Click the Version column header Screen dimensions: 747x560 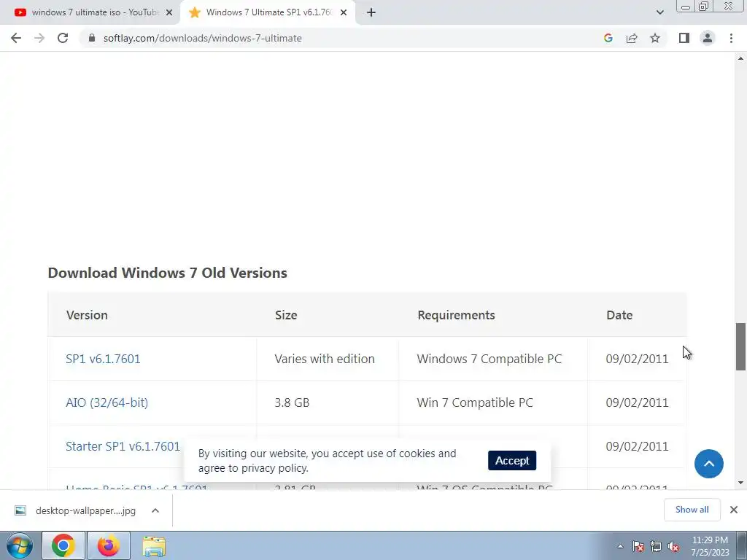click(87, 315)
